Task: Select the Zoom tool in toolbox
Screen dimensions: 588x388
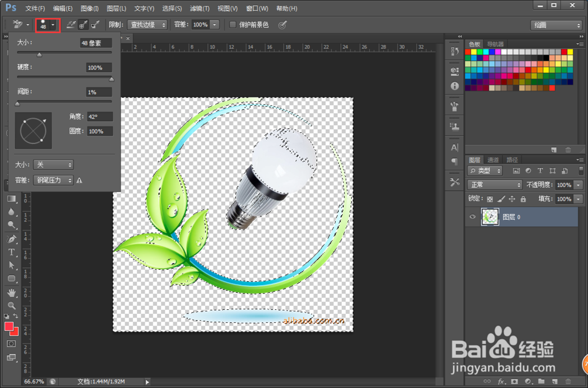Action: coord(12,306)
